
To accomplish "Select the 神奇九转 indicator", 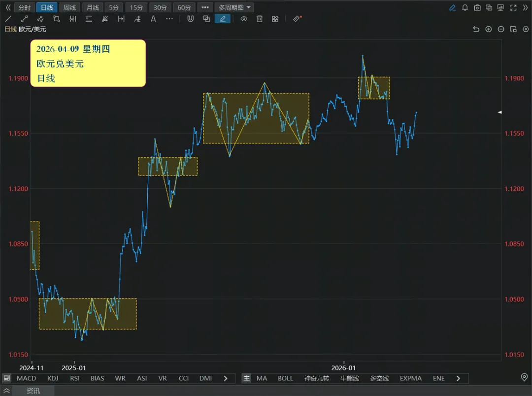I will 317,378.
